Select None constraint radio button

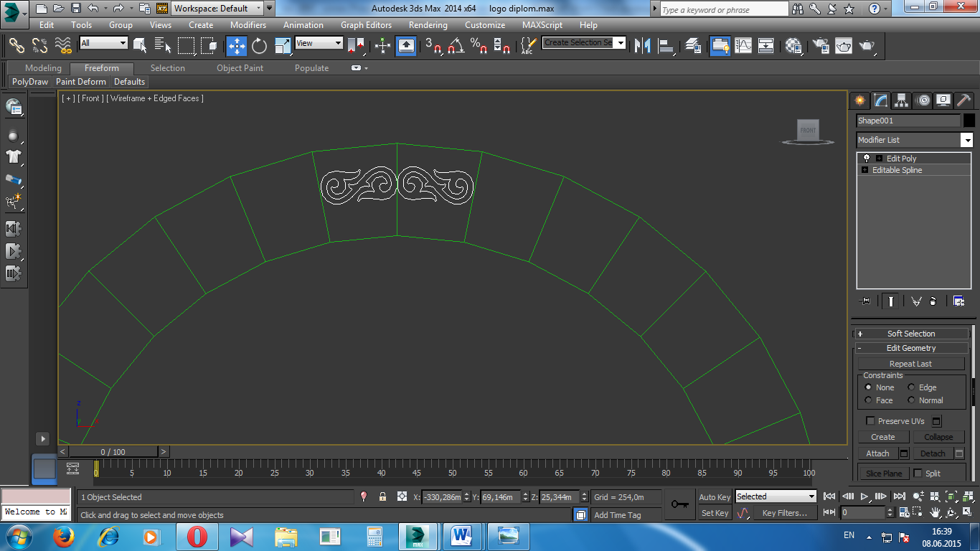(x=869, y=387)
